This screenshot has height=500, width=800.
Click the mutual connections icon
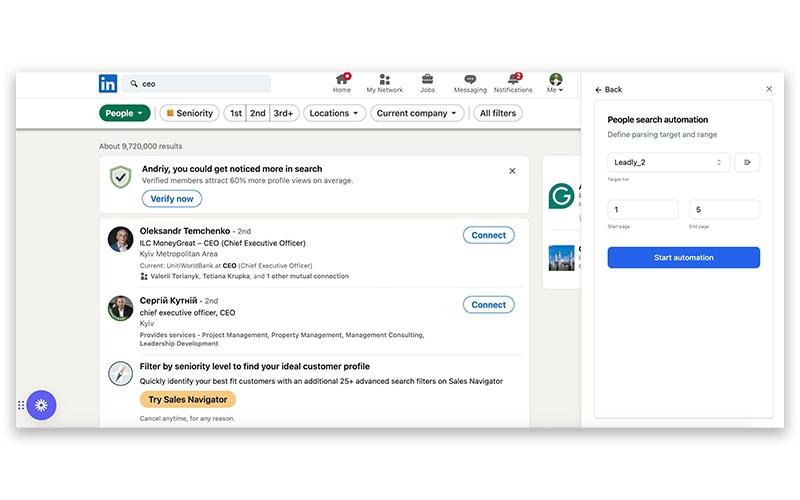pos(144,277)
